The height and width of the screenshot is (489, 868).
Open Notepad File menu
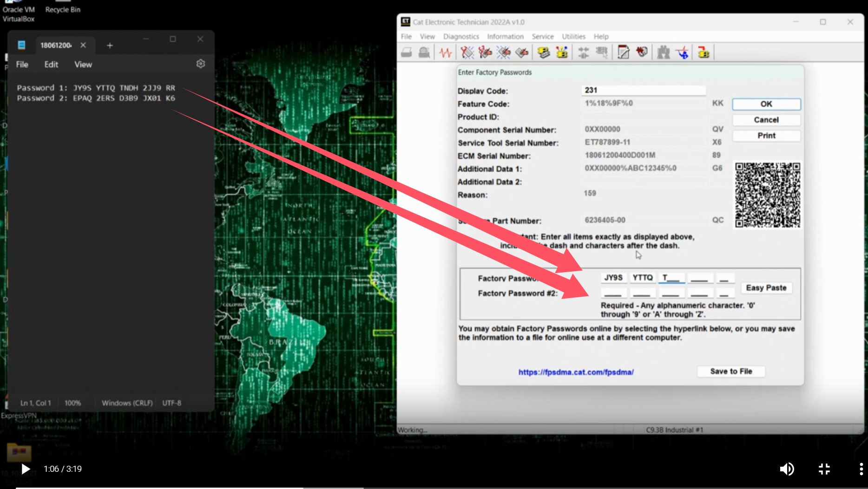tap(22, 65)
